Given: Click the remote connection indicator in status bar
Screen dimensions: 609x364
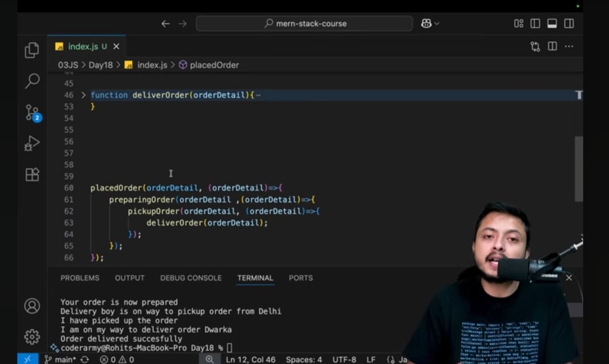Looking at the screenshot, I should pos(27,359).
